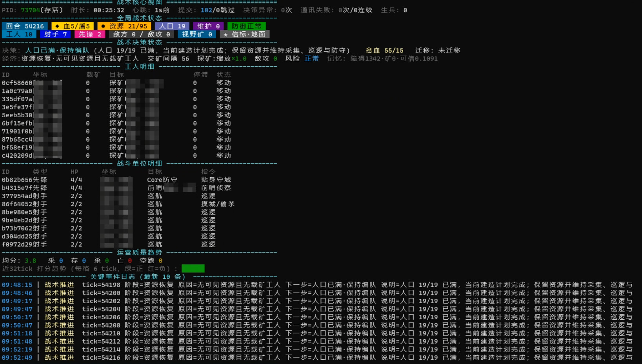
Task: Select the 血5/盾5 yellow badge
Action: point(73,26)
